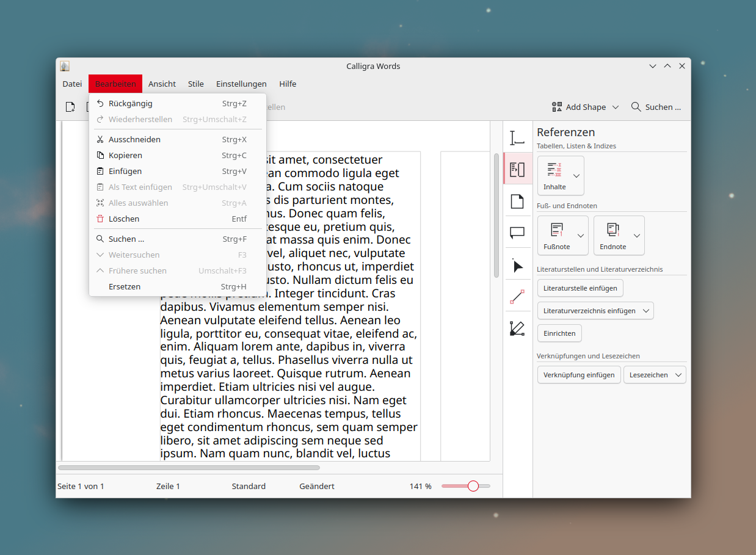Click the 141 % zoom value
This screenshot has height=555, width=756.
[420, 487]
